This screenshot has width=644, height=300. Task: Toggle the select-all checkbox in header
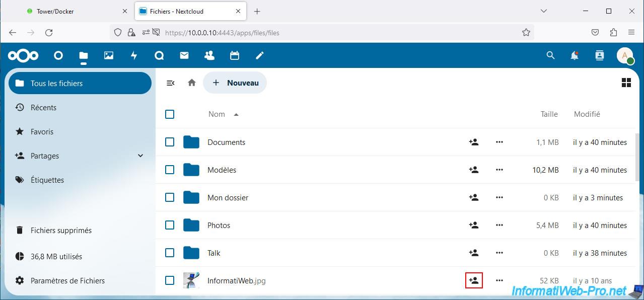coord(170,114)
